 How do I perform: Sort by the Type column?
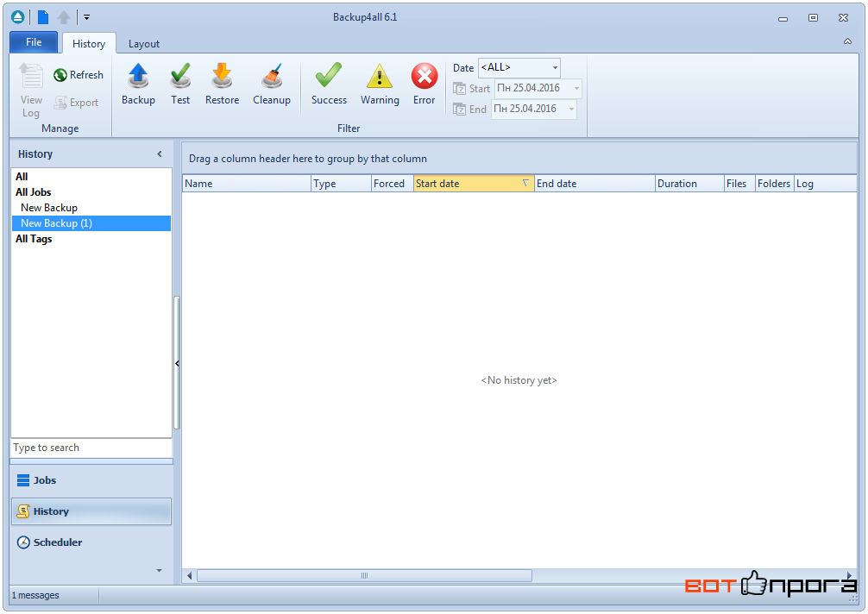[341, 184]
